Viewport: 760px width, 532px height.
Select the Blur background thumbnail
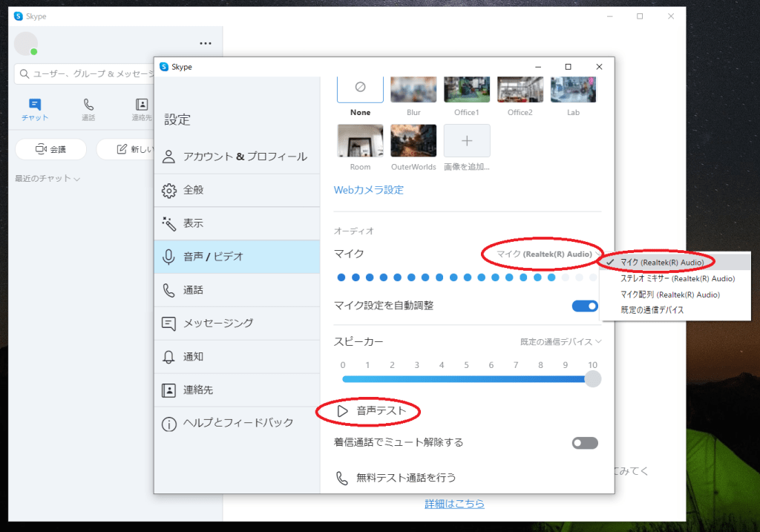click(413, 90)
